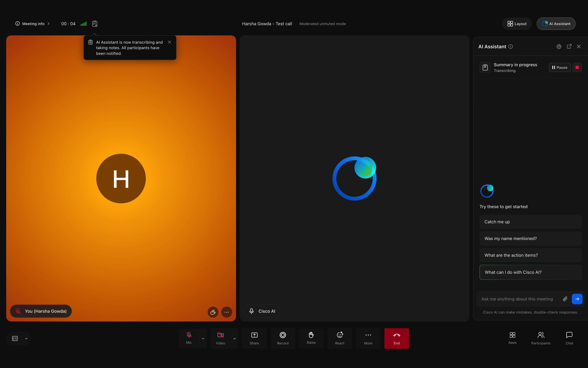Click the Cisco AI microphone label

(x=262, y=311)
